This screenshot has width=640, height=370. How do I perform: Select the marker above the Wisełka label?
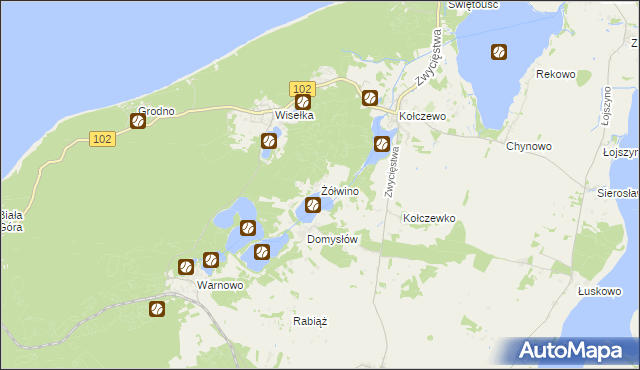(302, 102)
